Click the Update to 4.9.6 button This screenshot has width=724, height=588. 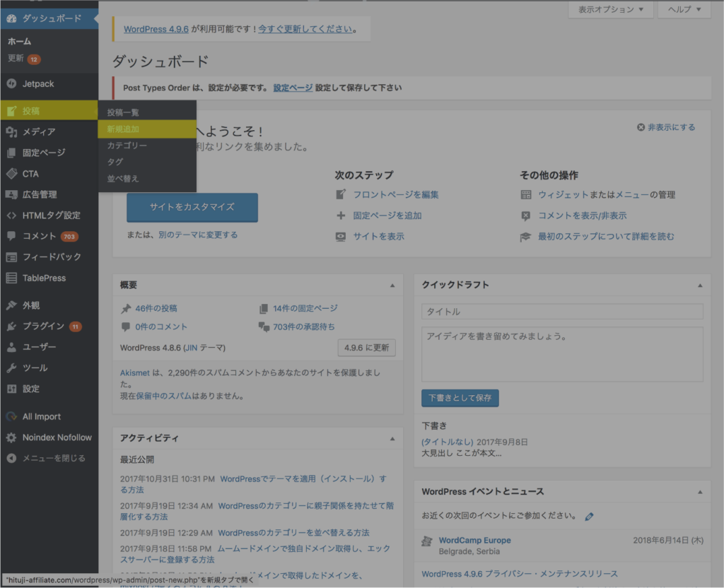[367, 348]
